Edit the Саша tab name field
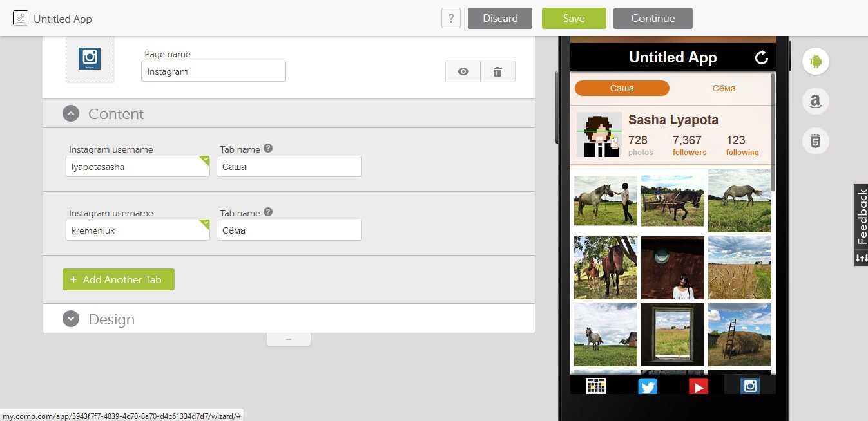This screenshot has width=868, height=421. coord(289,166)
